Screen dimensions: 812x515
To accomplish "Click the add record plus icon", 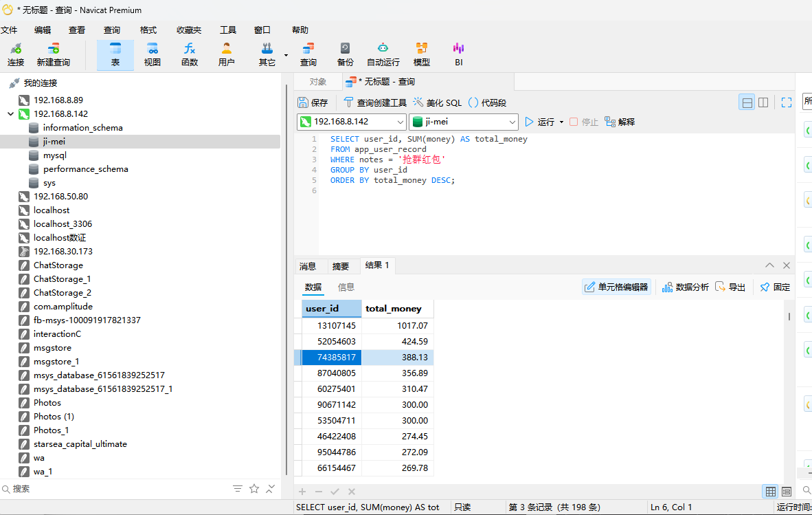I will [302, 492].
